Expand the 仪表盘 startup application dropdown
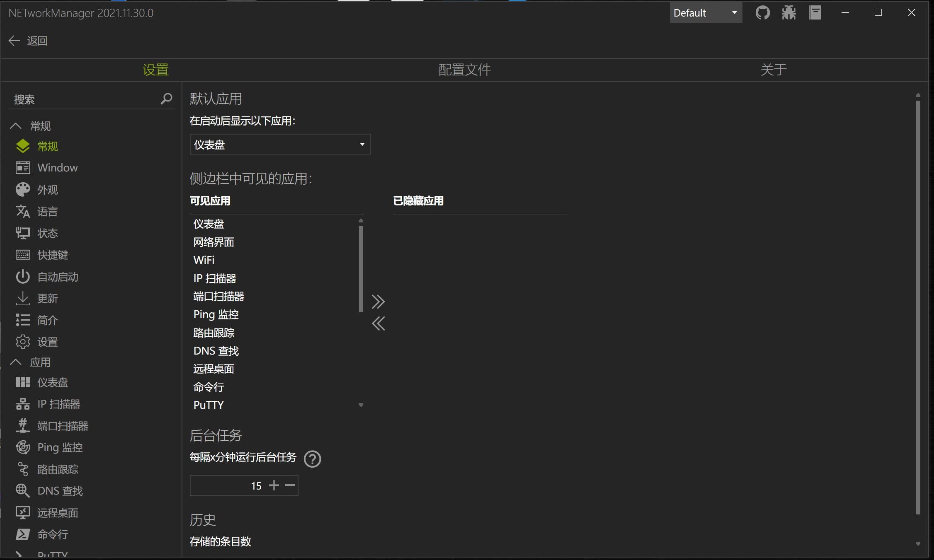 click(280, 145)
